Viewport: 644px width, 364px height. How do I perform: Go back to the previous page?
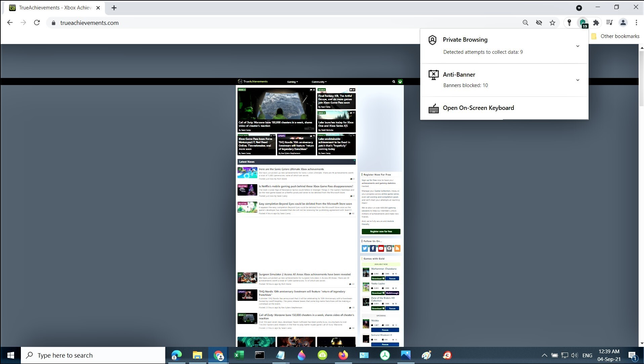point(10,23)
